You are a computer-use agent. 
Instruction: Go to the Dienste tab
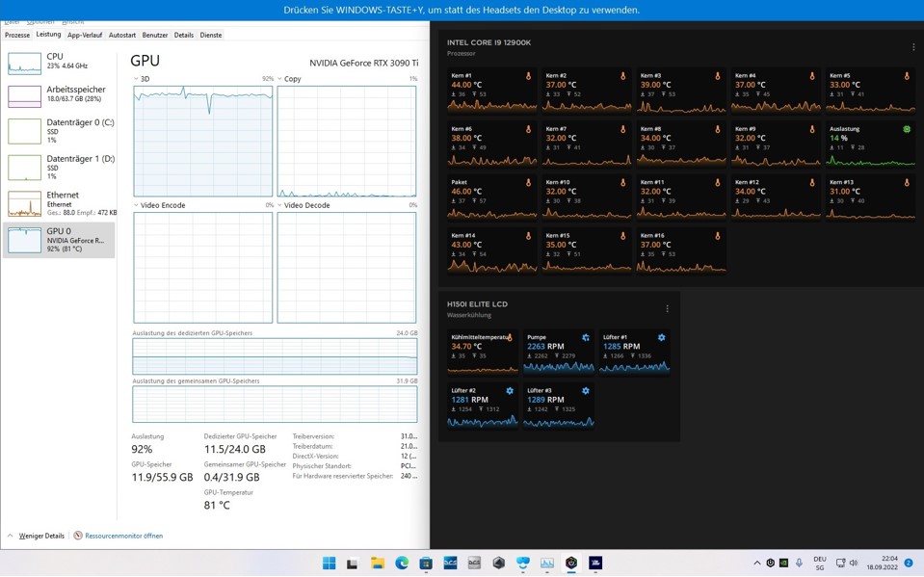(x=211, y=36)
